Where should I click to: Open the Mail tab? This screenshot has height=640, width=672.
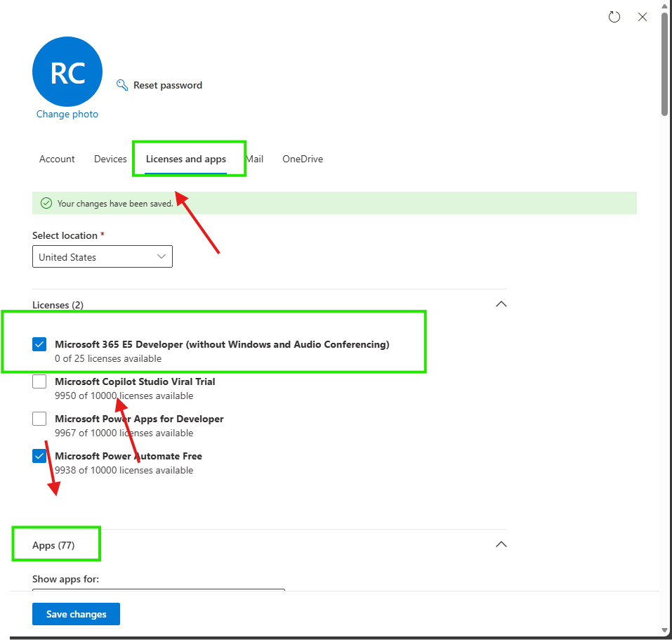coord(255,159)
